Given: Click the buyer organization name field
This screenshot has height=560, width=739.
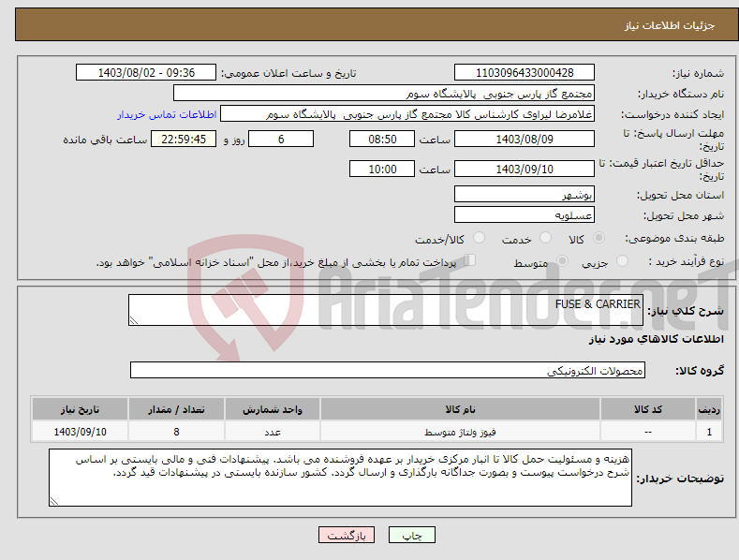Looking at the screenshot, I should pos(384,94).
